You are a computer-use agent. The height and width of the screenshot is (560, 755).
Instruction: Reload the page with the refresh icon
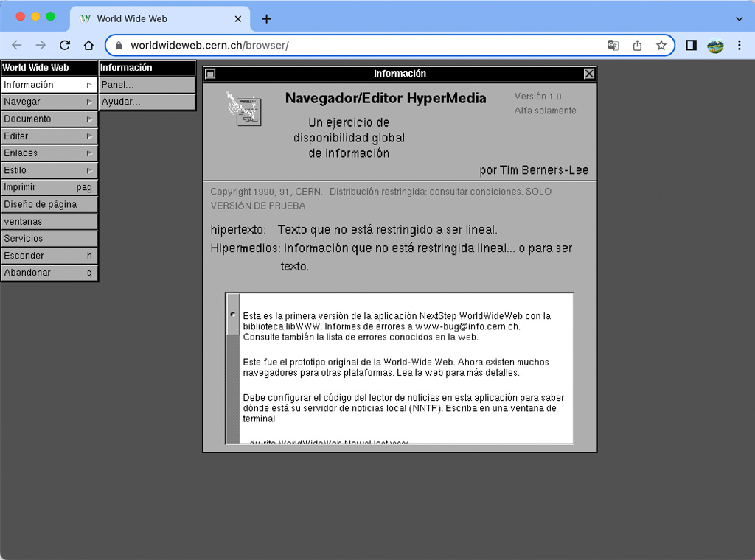pos(65,45)
